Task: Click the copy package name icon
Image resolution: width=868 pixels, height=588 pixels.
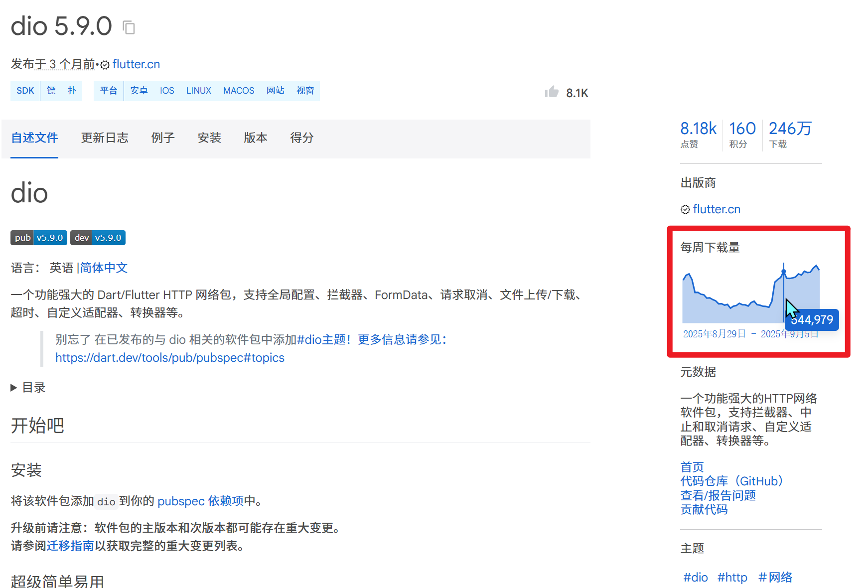Action: point(129,27)
